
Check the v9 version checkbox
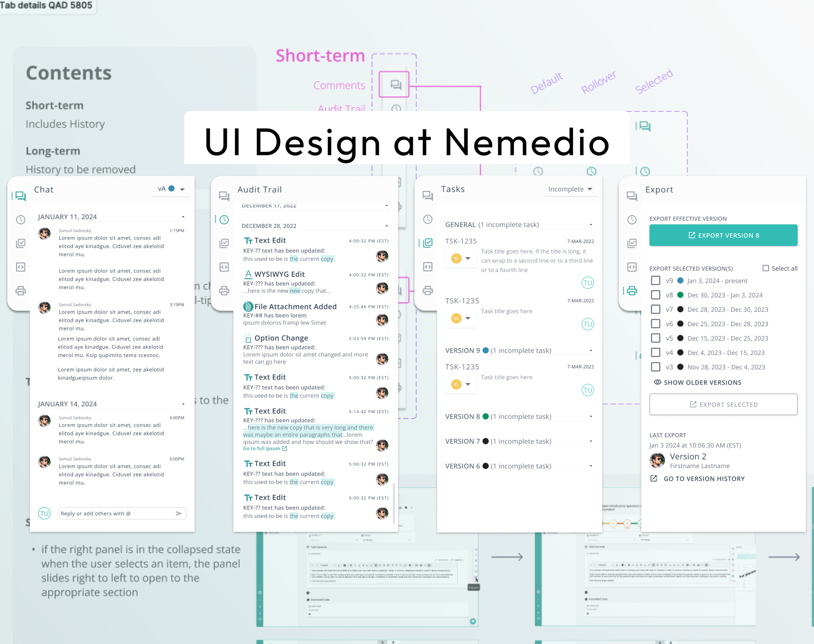[655, 281]
